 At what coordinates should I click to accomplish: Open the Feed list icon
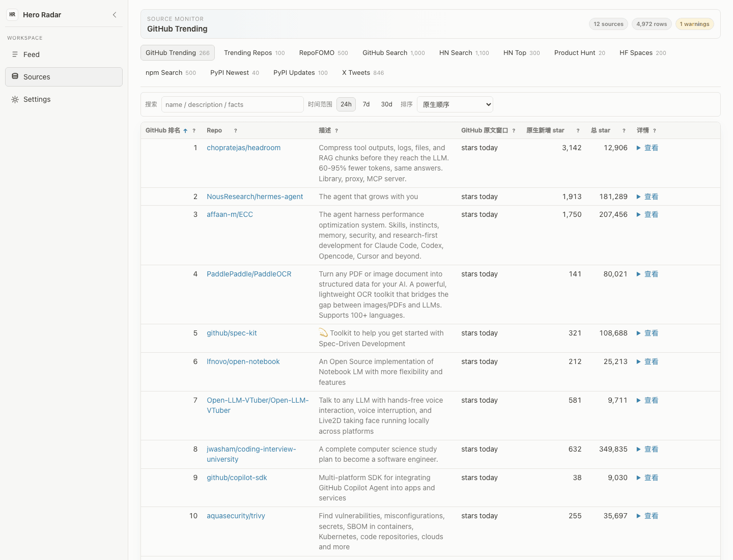click(15, 54)
